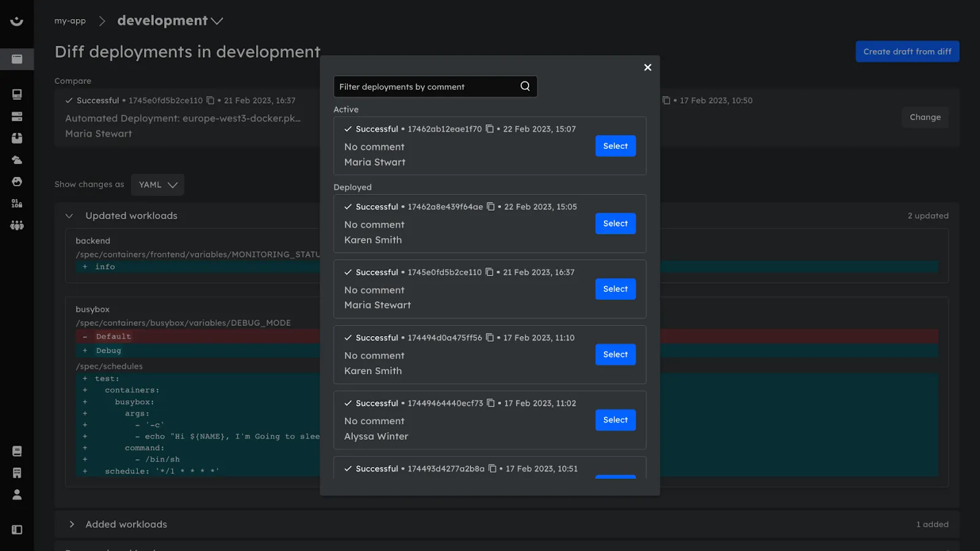Select Karen Smith's deployment from 22 Feb 2023

click(x=615, y=223)
